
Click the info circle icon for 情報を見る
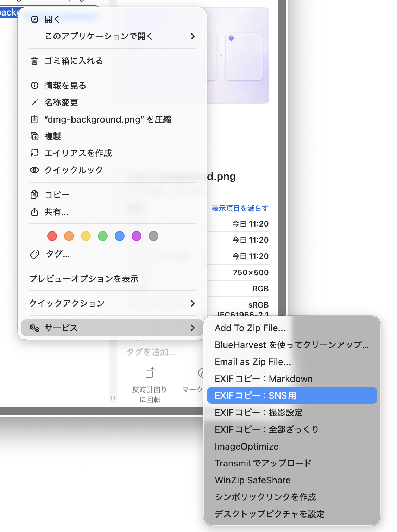[x=34, y=86]
